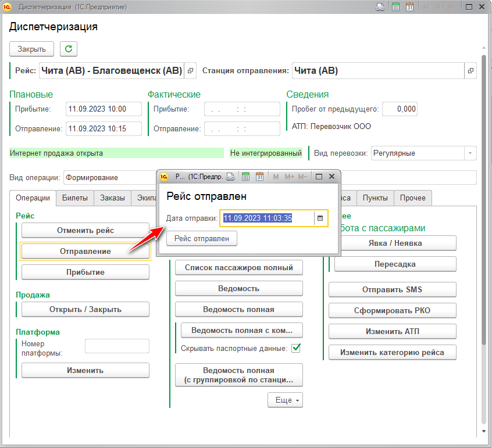Open the linked Рейс record via its icon

[190, 71]
